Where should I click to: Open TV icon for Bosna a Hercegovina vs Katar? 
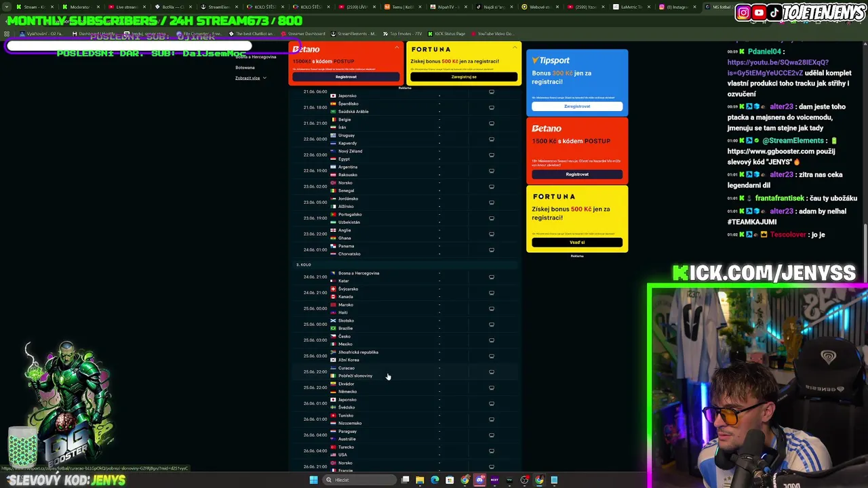(492, 277)
